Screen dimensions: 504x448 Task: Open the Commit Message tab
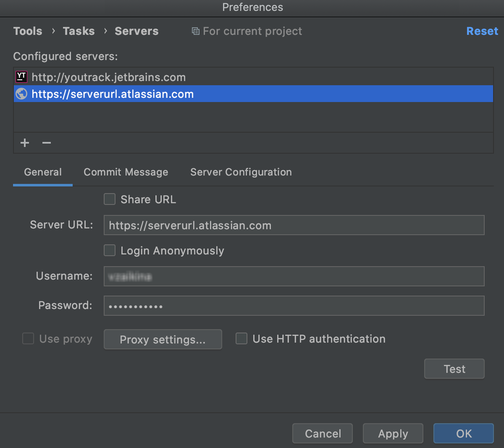click(x=126, y=172)
